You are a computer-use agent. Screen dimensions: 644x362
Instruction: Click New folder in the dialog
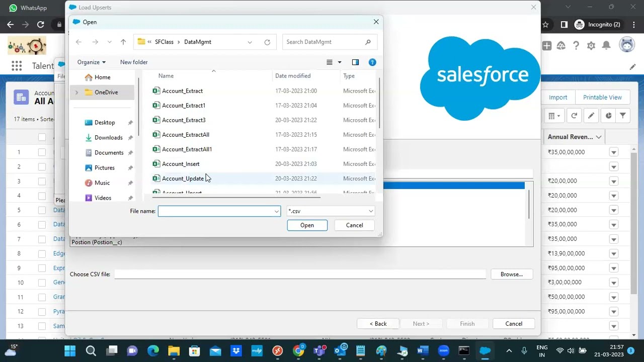click(x=134, y=62)
